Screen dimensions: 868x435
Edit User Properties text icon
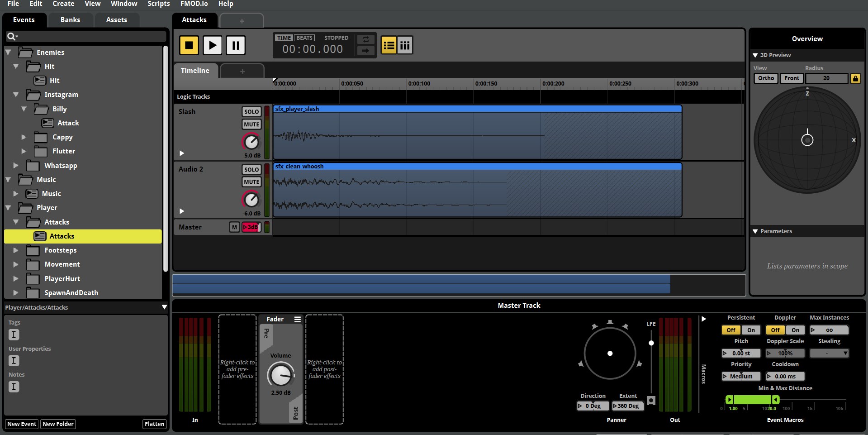pos(14,361)
